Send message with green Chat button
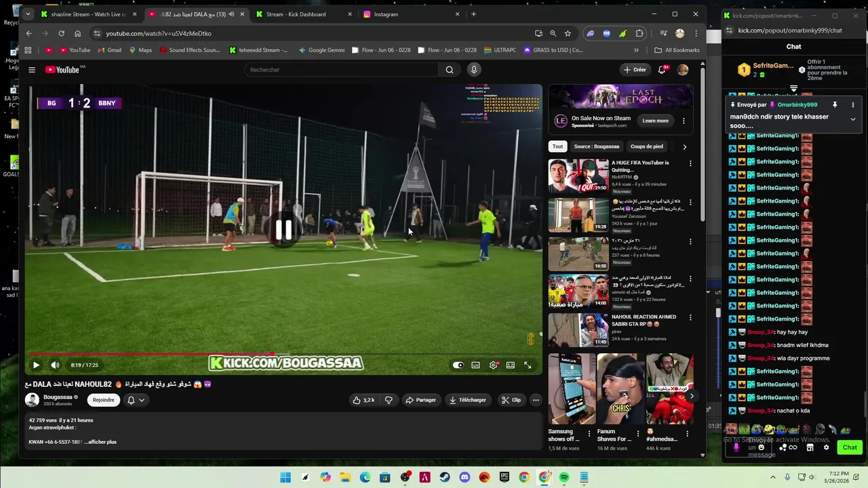This screenshot has width=868, height=488. tap(850, 447)
